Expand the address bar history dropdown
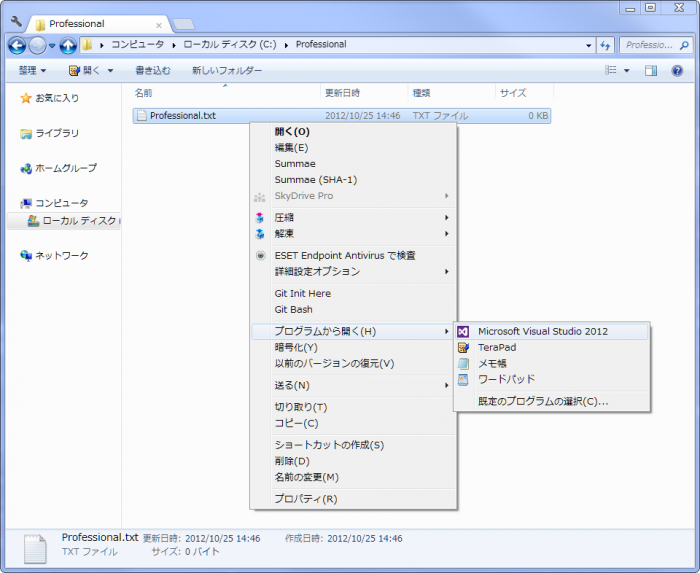Screen dimensions: 700x573 coord(588,46)
